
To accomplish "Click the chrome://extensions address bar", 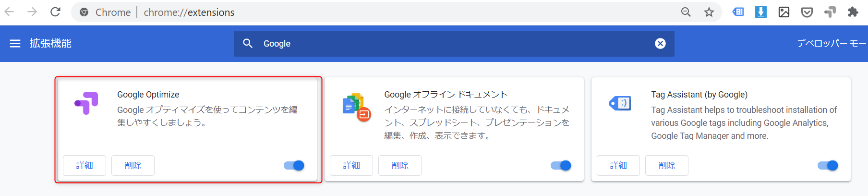I will (x=384, y=12).
